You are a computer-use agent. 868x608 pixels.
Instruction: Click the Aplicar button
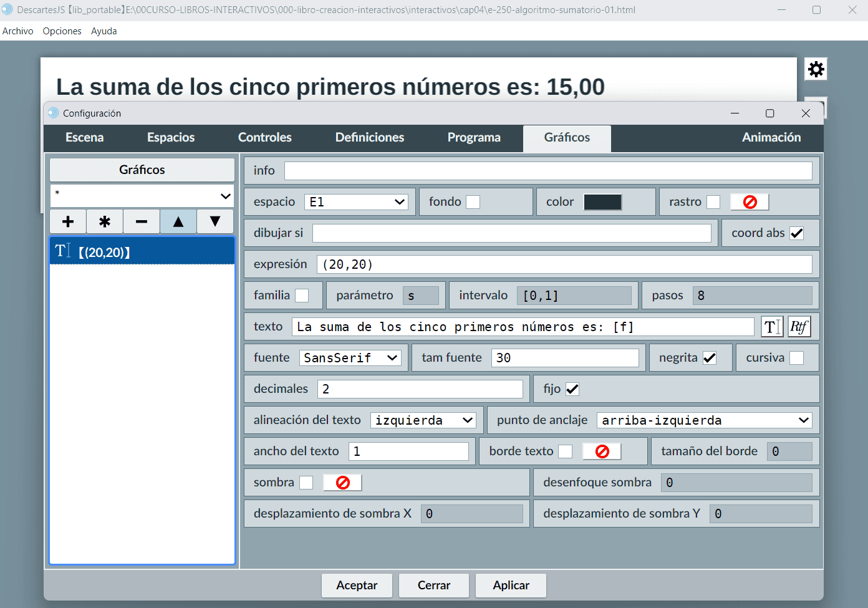coord(511,586)
